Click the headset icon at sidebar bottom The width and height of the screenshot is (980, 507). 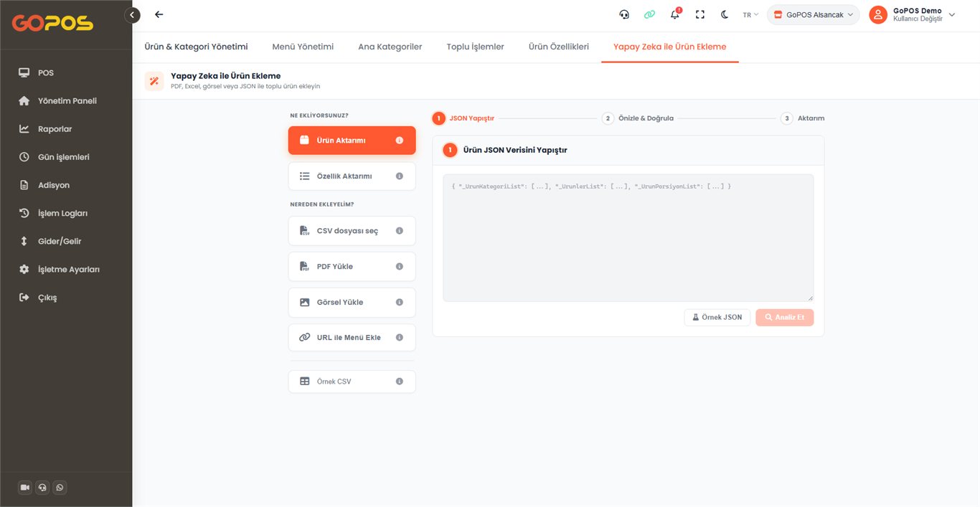tap(42, 488)
